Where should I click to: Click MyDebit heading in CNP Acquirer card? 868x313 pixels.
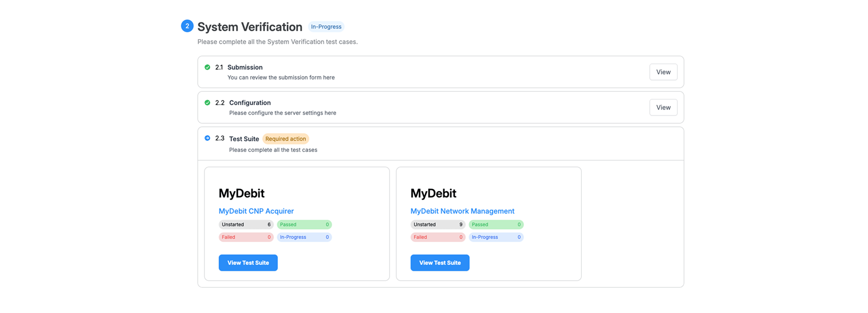click(x=242, y=193)
